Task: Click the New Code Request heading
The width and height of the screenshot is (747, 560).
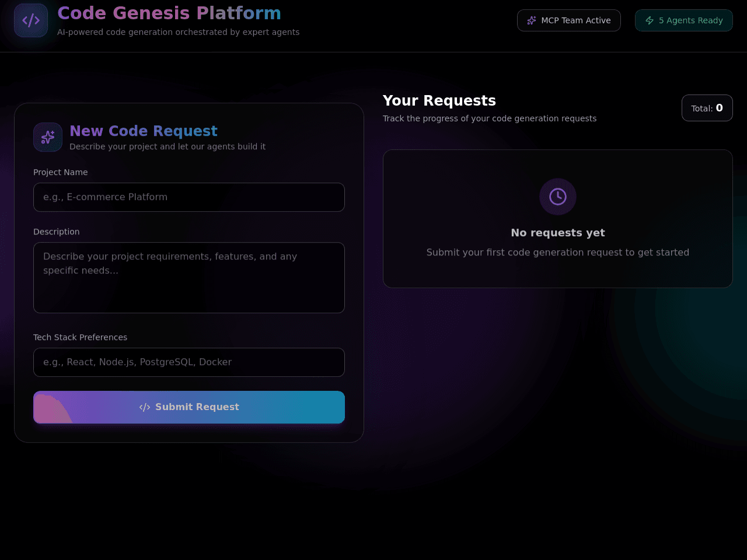Action: coord(144,131)
